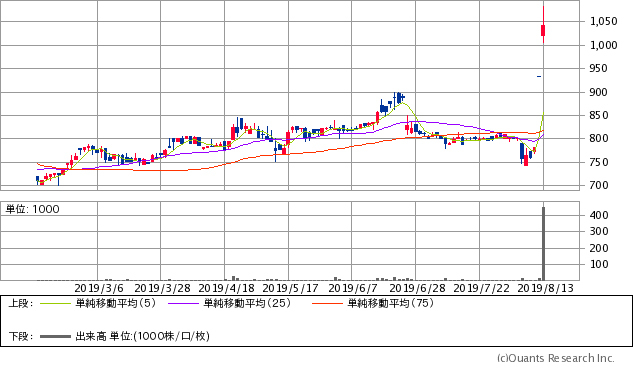Click the 850 price axis label
633x373 pixels.
pyautogui.click(x=598, y=115)
